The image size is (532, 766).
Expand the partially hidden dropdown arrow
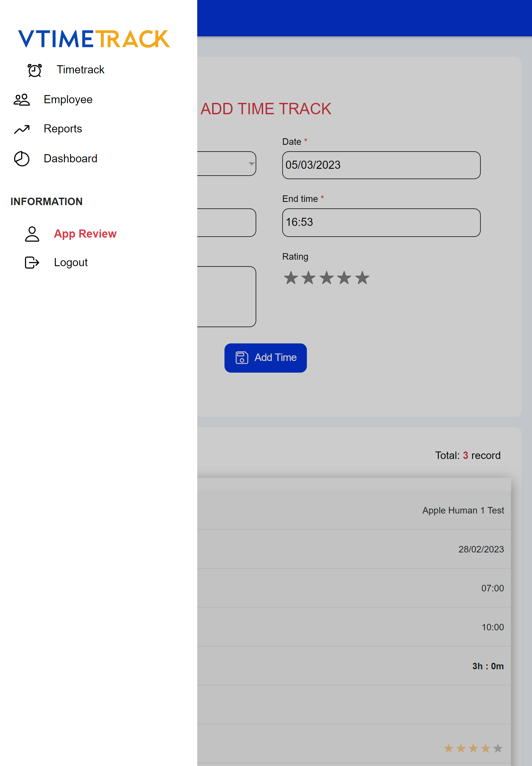pyautogui.click(x=252, y=164)
